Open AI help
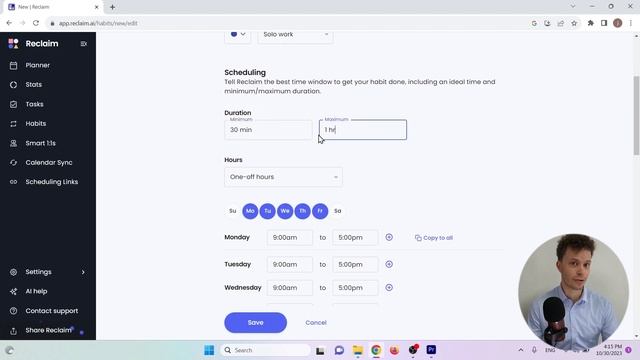The width and height of the screenshot is (640, 360). 36,291
